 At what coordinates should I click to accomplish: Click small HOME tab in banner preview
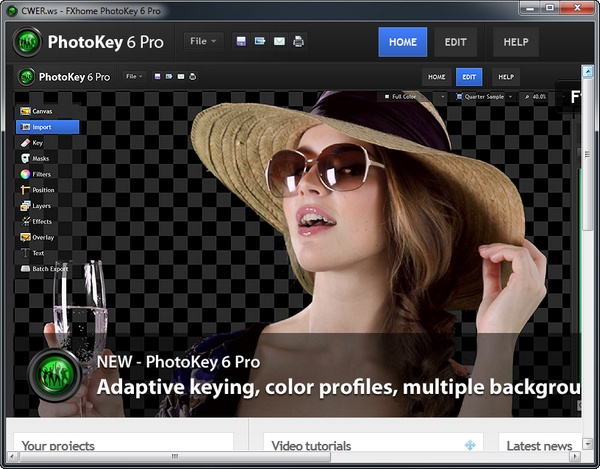coord(437,77)
